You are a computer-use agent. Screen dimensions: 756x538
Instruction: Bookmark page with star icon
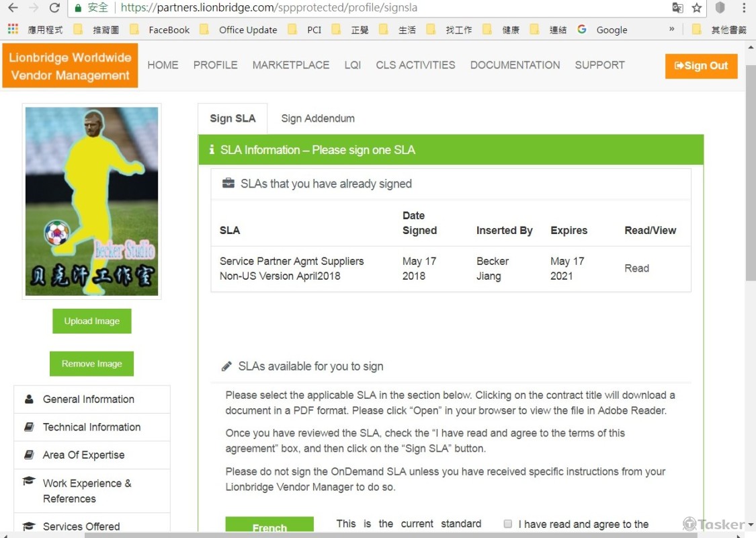697,8
